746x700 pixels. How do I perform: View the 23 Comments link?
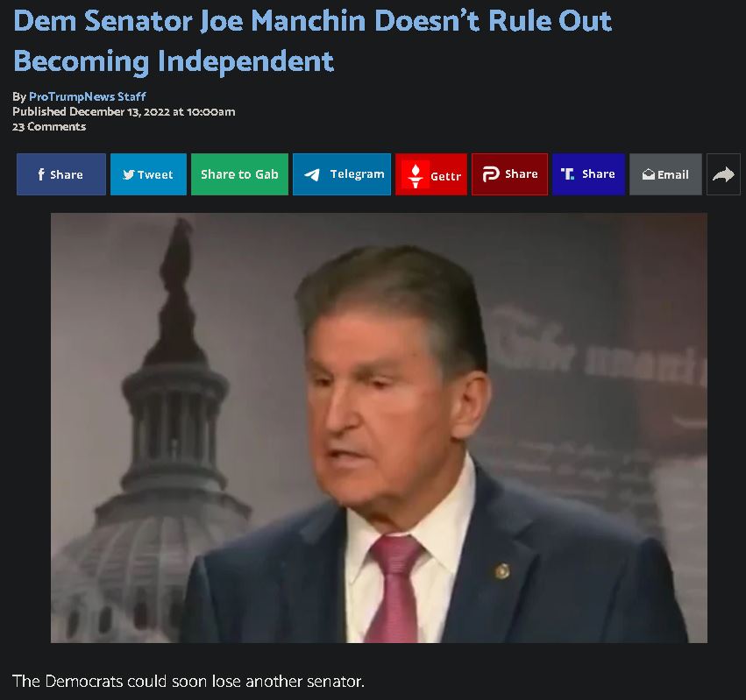coord(49,126)
